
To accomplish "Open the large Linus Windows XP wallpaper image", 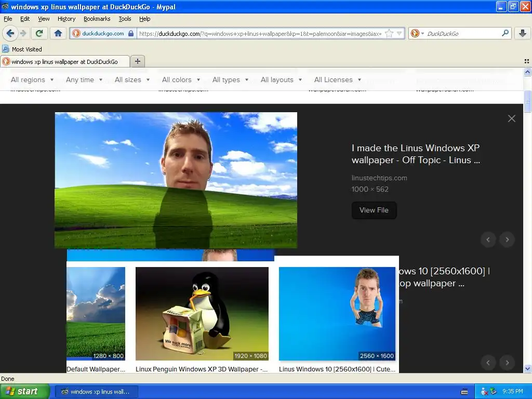I will coord(176,180).
